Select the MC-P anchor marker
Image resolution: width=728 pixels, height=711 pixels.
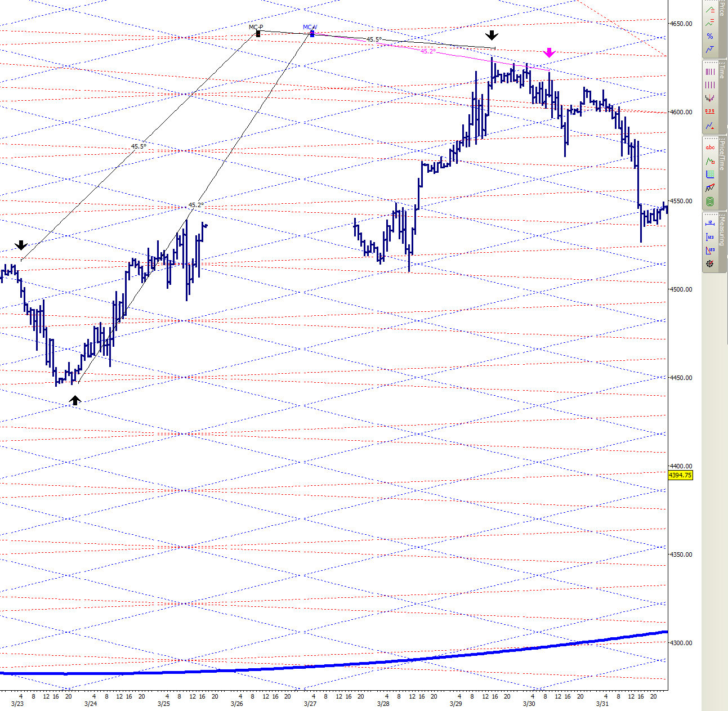[258, 33]
